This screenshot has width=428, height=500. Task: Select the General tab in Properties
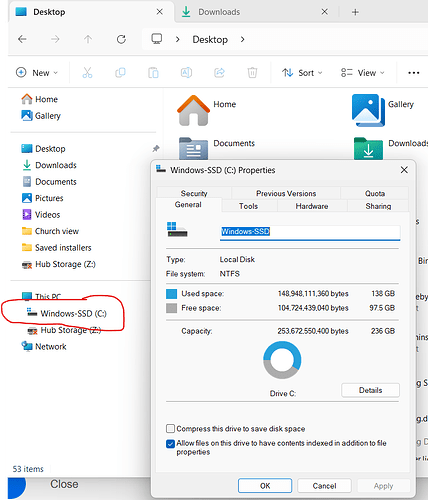click(x=188, y=205)
